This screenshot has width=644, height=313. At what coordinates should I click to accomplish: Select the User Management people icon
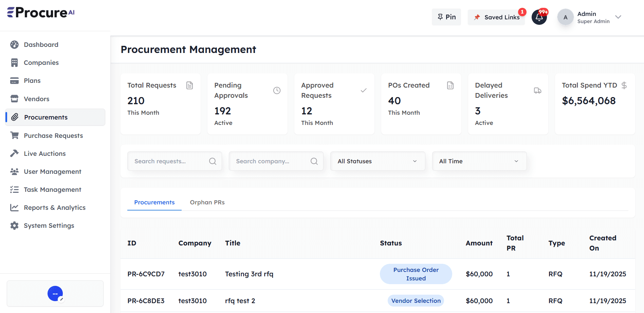pyautogui.click(x=14, y=171)
